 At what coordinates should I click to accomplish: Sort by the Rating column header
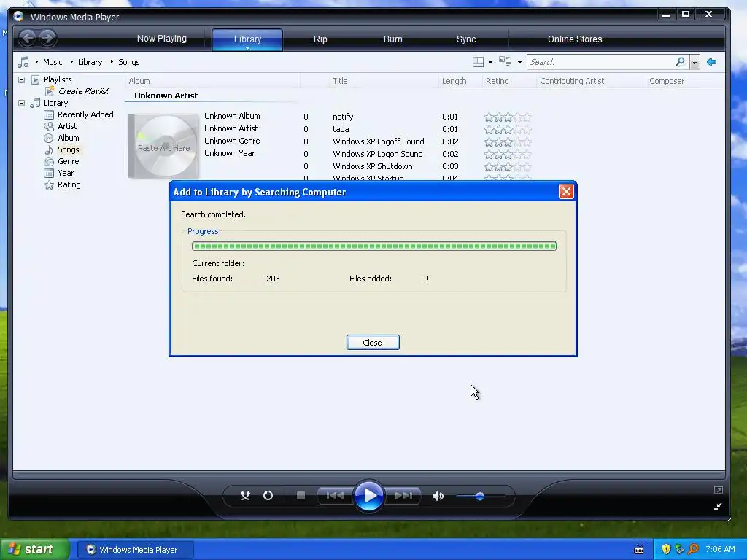coord(509,81)
